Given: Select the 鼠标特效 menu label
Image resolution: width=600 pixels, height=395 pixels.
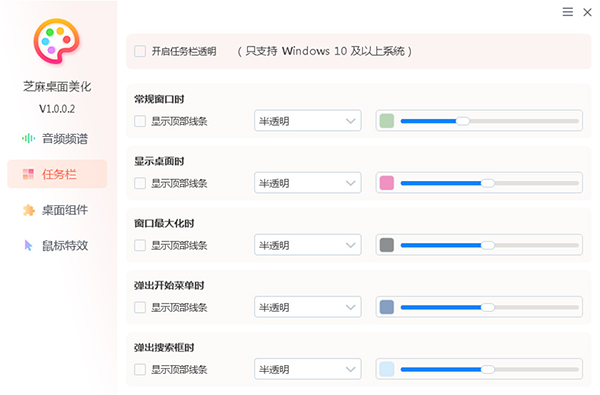Looking at the screenshot, I should [65, 245].
